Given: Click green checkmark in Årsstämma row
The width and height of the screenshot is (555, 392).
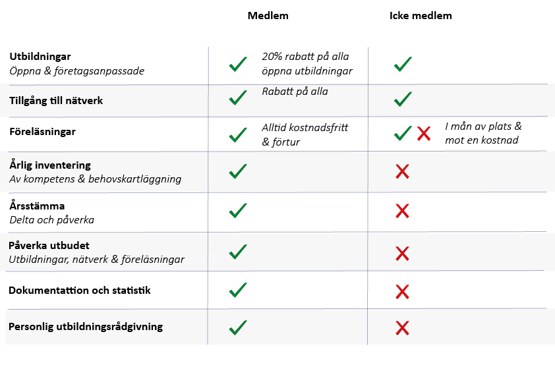Looking at the screenshot, I should coord(238,211).
